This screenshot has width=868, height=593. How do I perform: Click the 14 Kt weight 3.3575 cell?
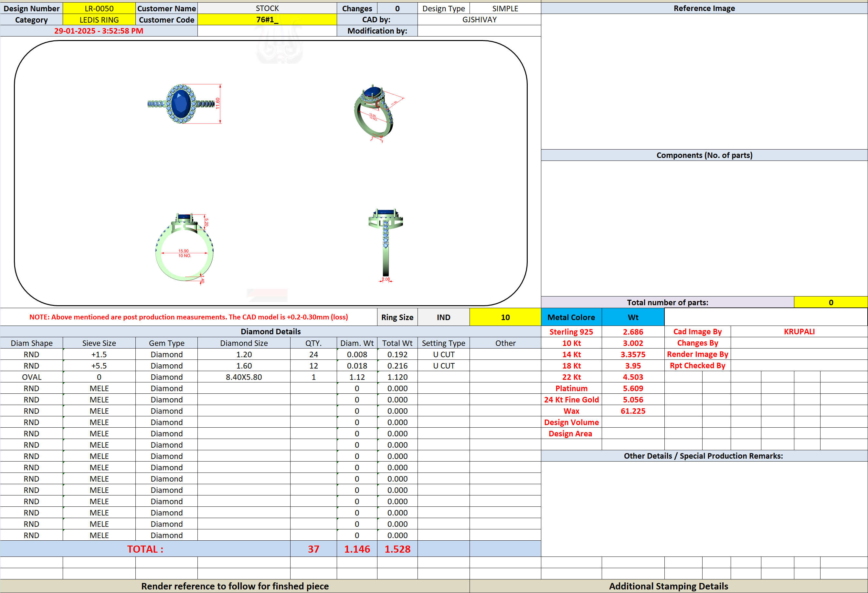click(633, 355)
